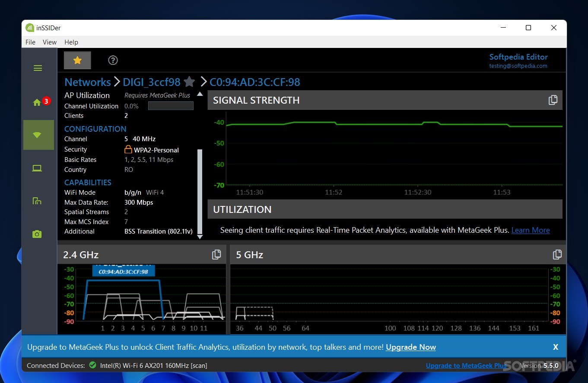Open Softpedia Editor account name
588x383 pixels.
518,57
